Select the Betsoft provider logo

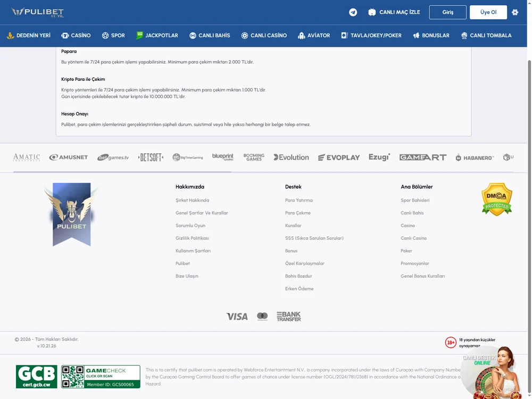[x=151, y=157]
